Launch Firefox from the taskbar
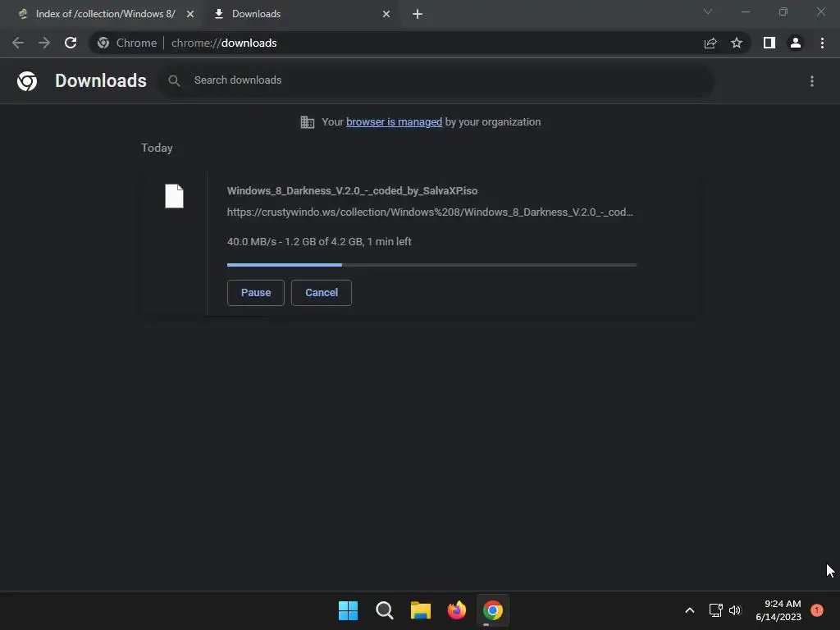Screen dimensions: 840x630 pos(456,610)
